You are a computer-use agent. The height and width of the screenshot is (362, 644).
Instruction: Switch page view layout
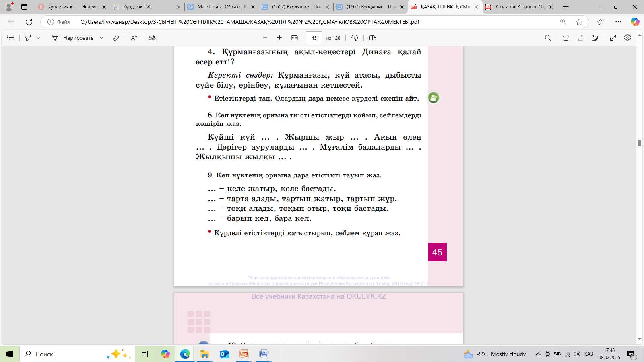tap(373, 38)
